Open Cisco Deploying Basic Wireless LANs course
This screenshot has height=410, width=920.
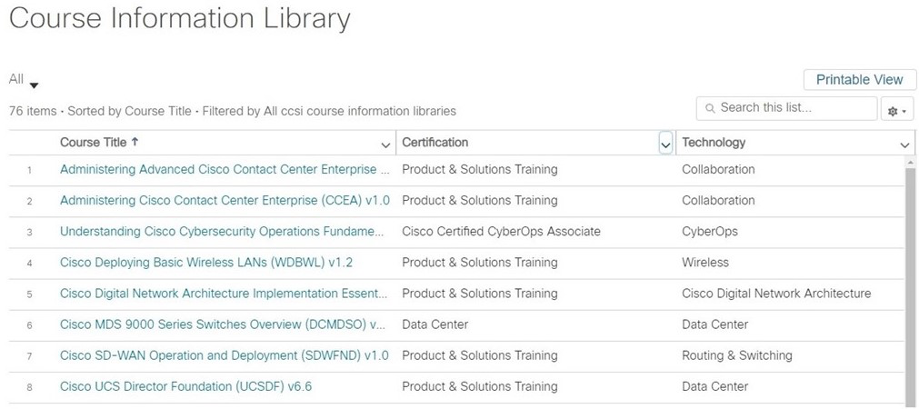click(x=207, y=263)
